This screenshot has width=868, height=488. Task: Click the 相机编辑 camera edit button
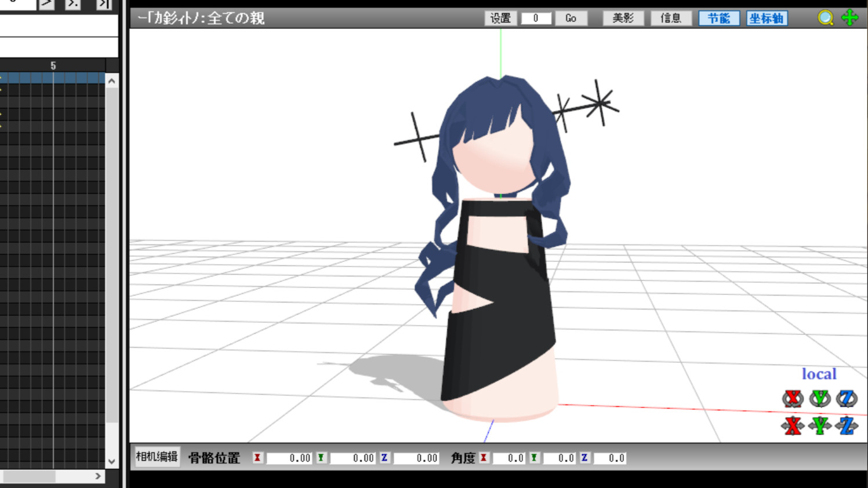pos(157,457)
